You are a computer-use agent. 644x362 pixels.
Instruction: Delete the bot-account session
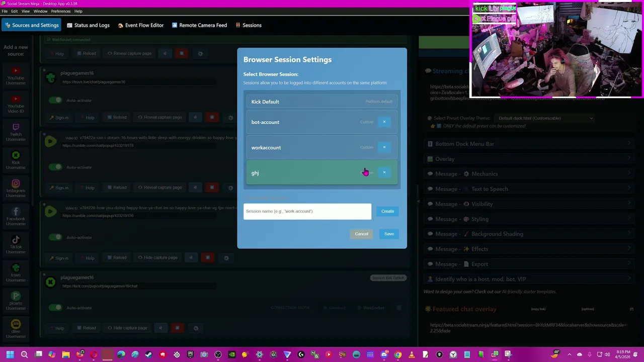384,122
